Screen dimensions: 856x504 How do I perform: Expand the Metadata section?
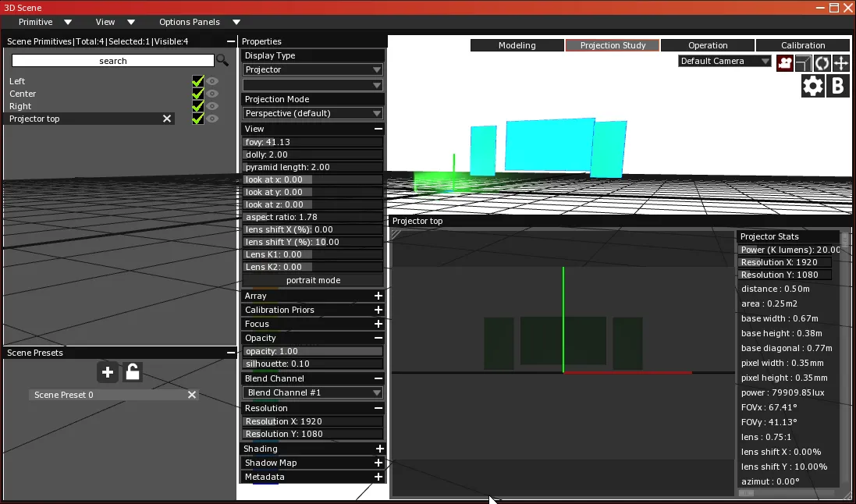coord(378,477)
